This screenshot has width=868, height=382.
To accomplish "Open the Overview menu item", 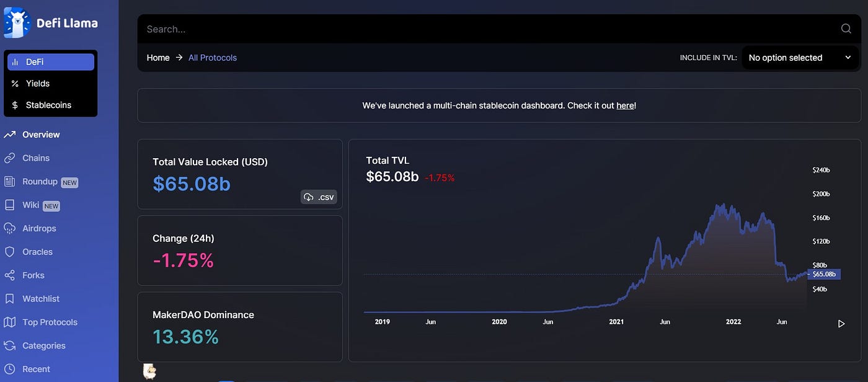I will [x=41, y=135].
